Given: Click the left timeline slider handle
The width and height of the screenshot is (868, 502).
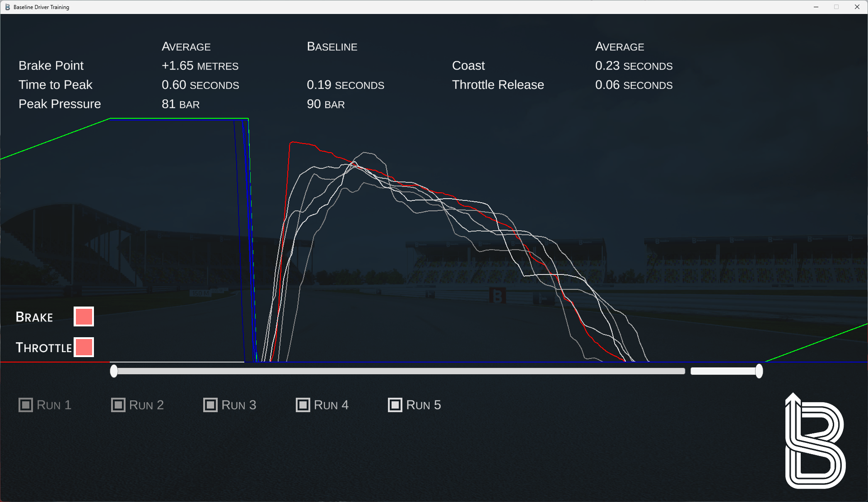Looking at the screenshot, I should [x=114, y=371].
